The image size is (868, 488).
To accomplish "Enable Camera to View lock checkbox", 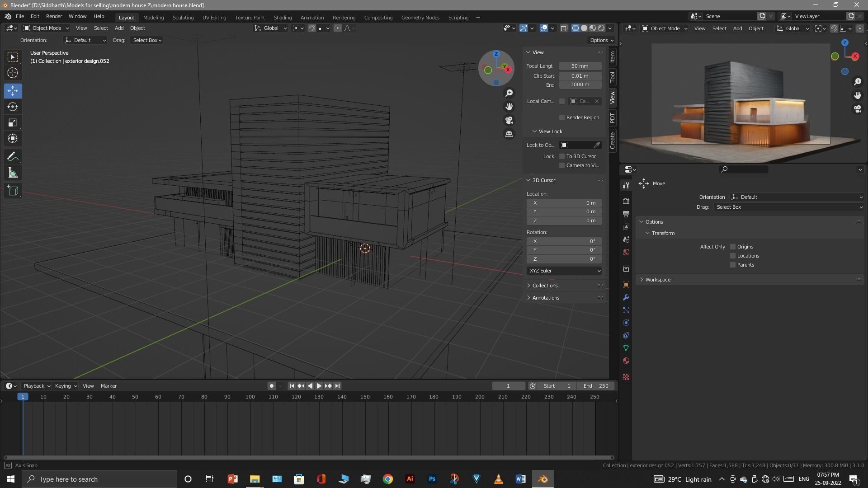I will 562,165.
